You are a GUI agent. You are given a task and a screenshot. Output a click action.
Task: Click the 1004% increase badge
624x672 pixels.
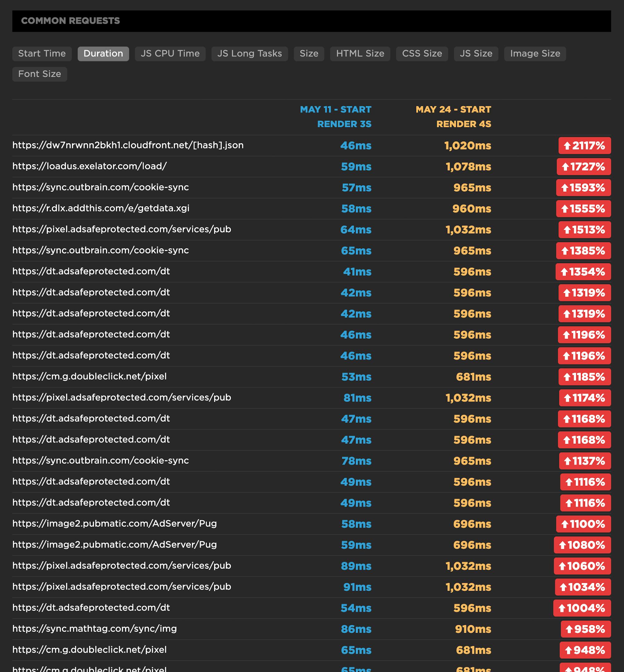582,608
